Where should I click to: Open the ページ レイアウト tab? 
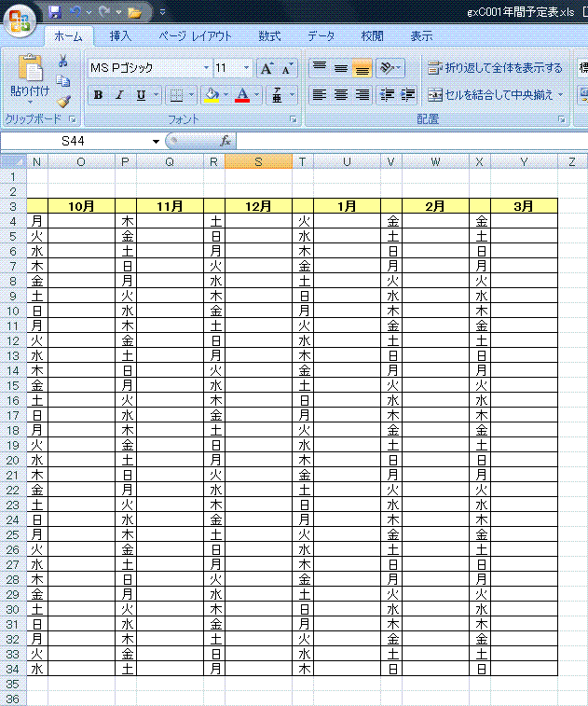pos(196,36)
